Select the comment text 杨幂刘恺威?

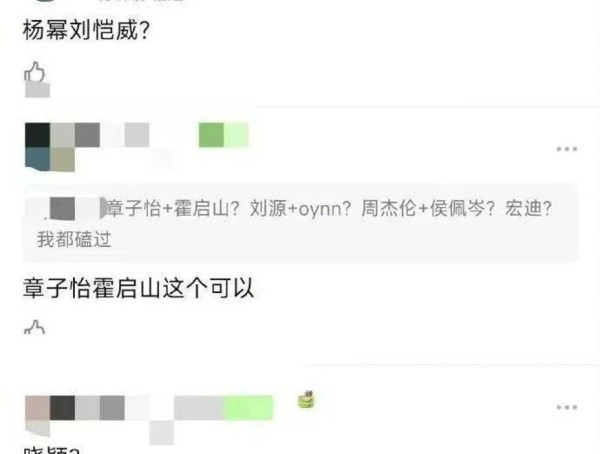[x=86, y=30]
